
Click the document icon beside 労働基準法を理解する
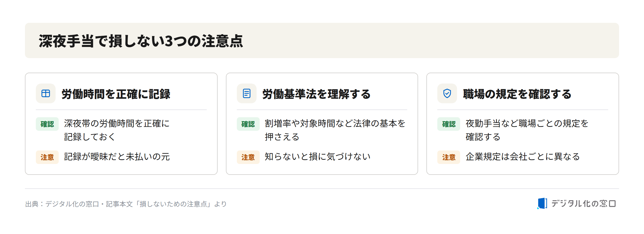click(247, 93)
